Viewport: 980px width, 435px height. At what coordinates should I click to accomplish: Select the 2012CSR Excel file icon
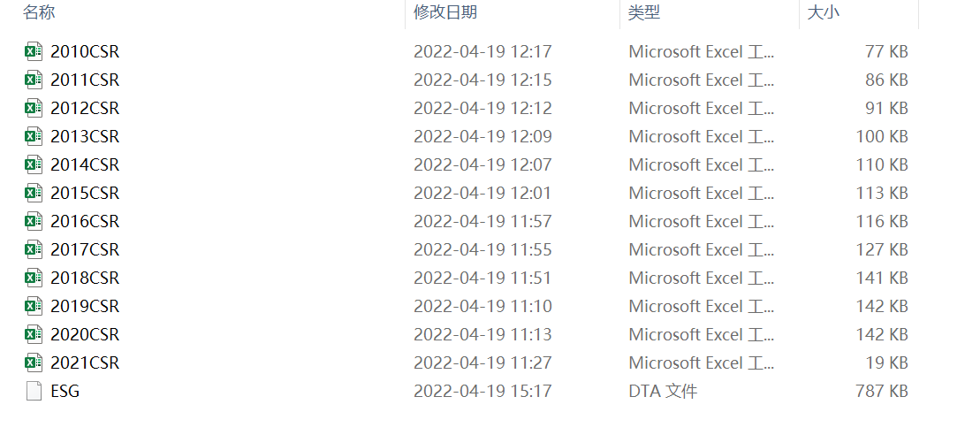click(x=34, y=108)
